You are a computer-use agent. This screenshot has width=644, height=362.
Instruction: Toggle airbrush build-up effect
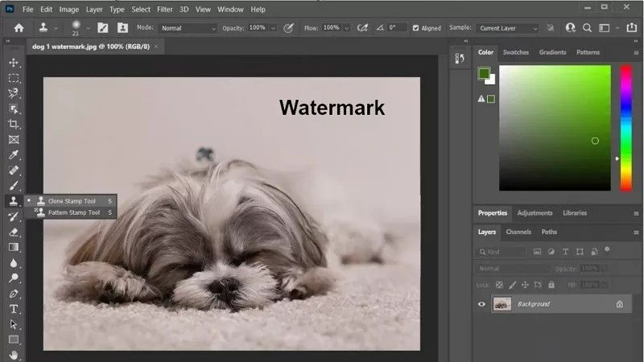pyautogui.click(x=362, y=27)
